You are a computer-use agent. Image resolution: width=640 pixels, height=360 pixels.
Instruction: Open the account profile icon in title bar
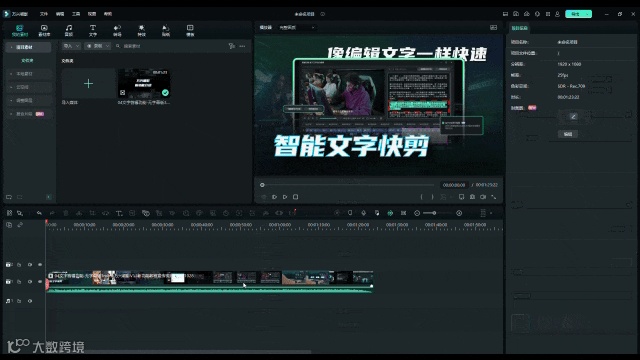(x=558, y=14)
